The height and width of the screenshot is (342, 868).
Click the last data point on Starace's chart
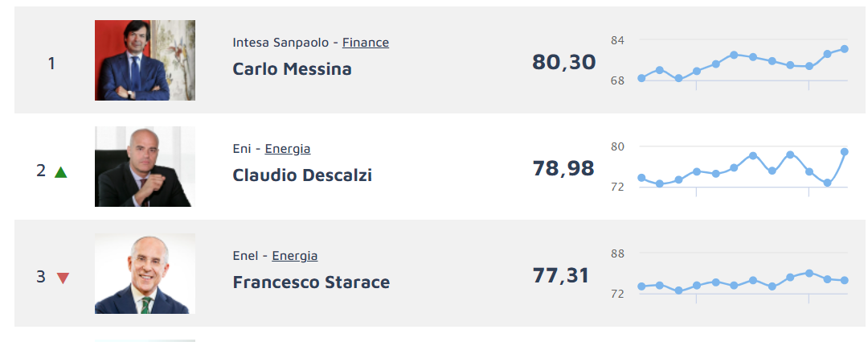click(x=845, y=280)
